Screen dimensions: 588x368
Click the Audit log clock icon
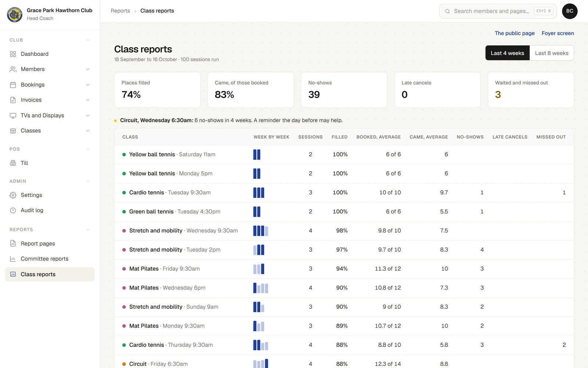coord(13,210)
